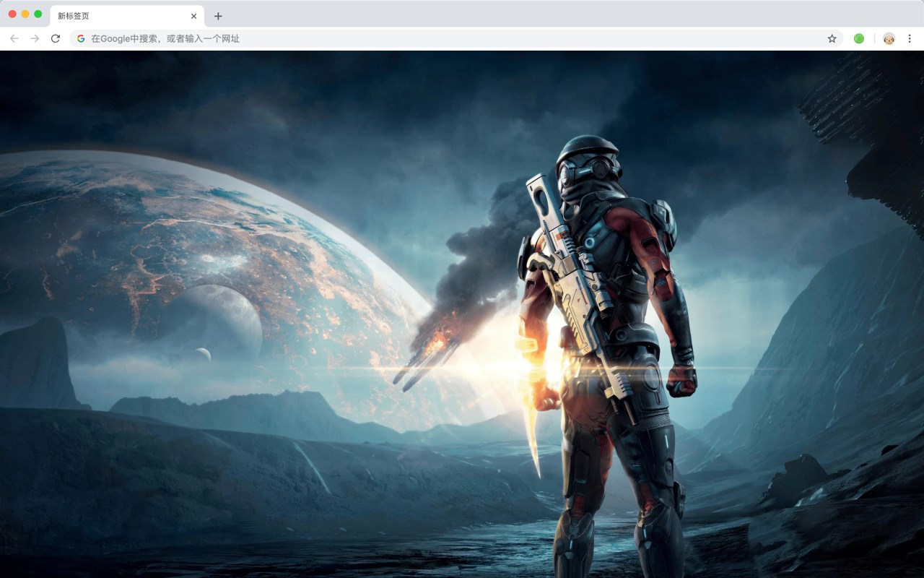Select the 新标签页 tab
Image resolution: width=924 pixels, height=578 pixels.
point(126,16)
